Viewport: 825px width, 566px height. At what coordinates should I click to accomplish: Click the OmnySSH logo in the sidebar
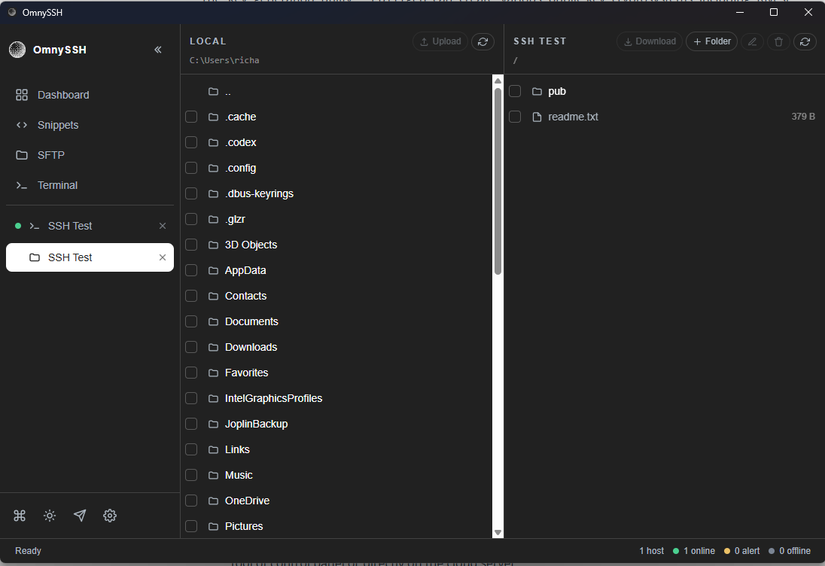click(17, 49)
